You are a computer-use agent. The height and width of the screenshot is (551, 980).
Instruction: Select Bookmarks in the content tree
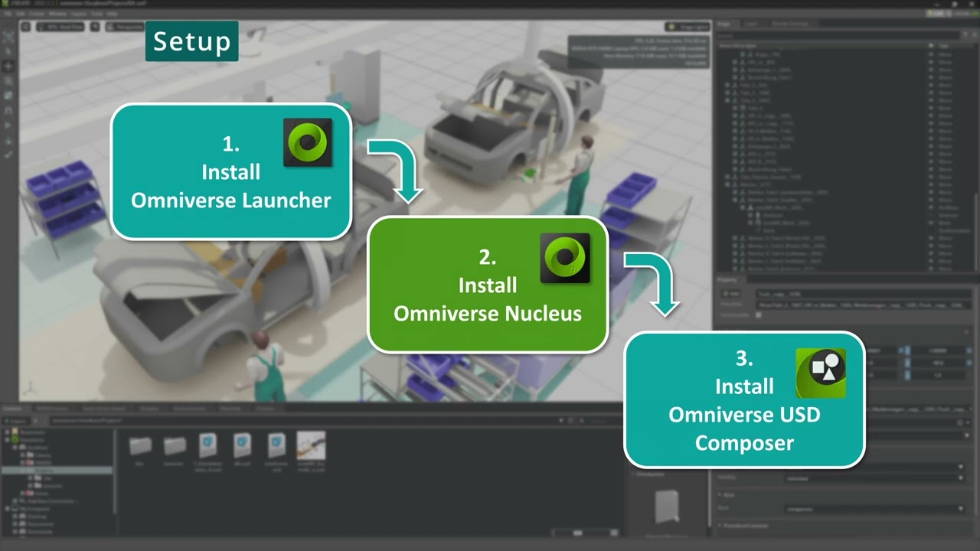pos(33,432)
